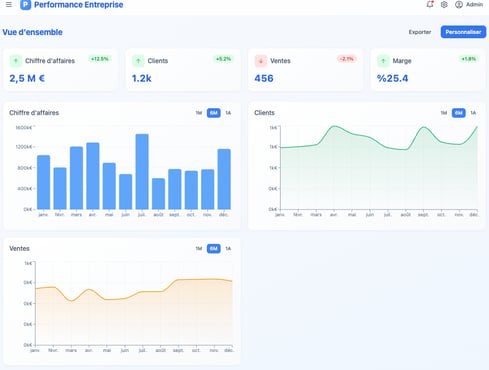The width and height of the screenshot is (489, 370).
Task: Select 1A range on Clients chart
Action: (x=473, y=113)
